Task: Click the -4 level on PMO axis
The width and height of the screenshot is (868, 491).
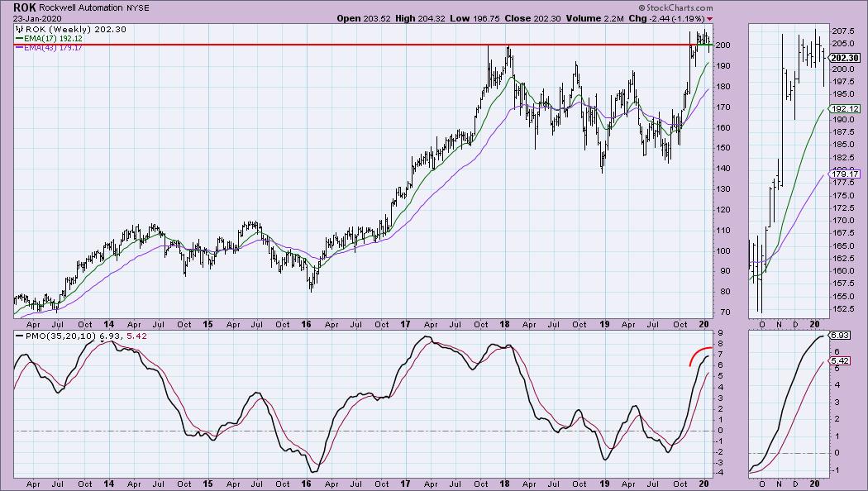Action: click(x=720, y=473)
